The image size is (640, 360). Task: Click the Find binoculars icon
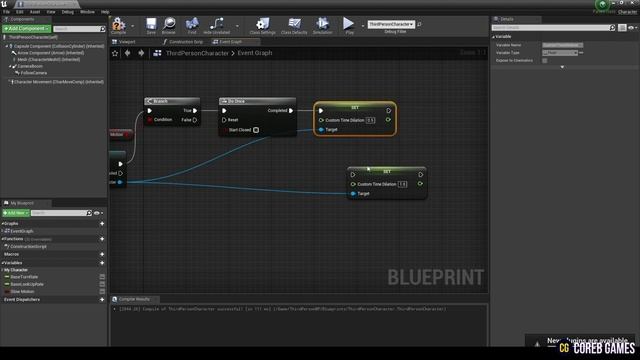192,24
